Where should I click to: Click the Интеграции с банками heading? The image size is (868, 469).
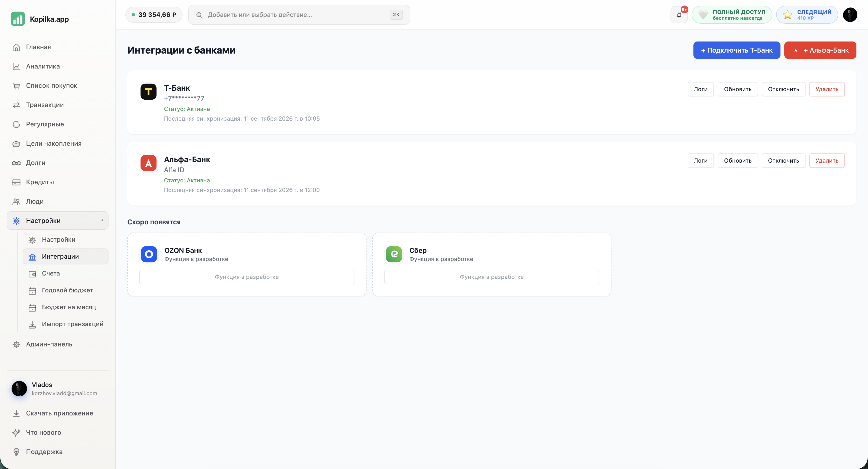pos(181,50)
